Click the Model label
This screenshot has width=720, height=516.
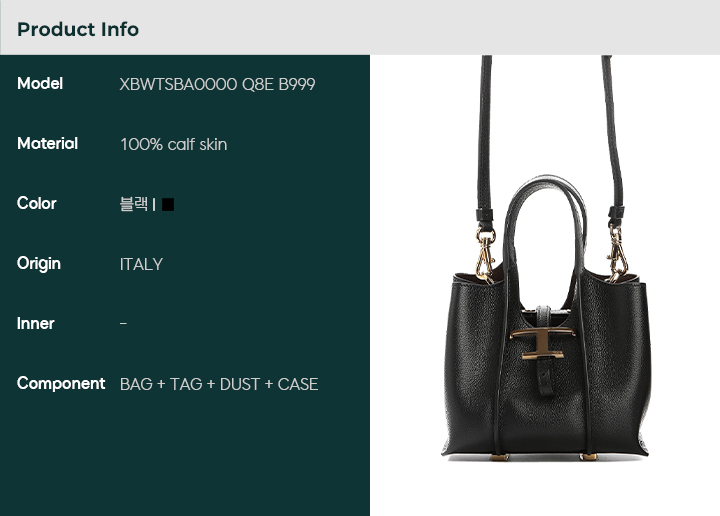coord(40,84)
